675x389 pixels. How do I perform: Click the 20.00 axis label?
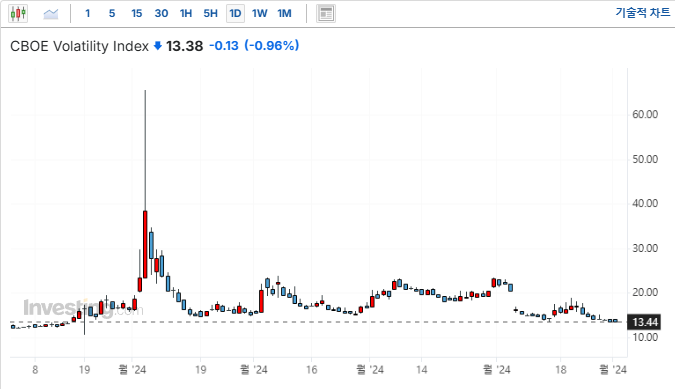645,293
